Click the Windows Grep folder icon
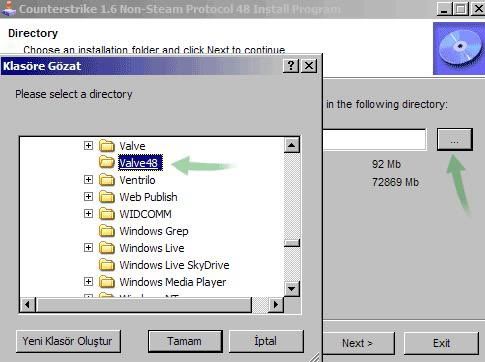485x362 pixels. tap(107, 231)
